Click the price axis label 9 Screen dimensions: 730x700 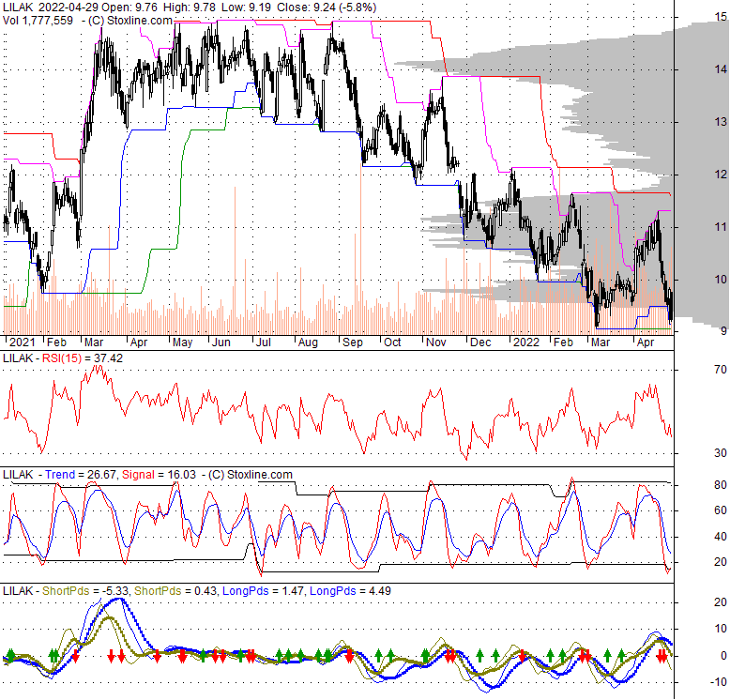pos(723,331)
